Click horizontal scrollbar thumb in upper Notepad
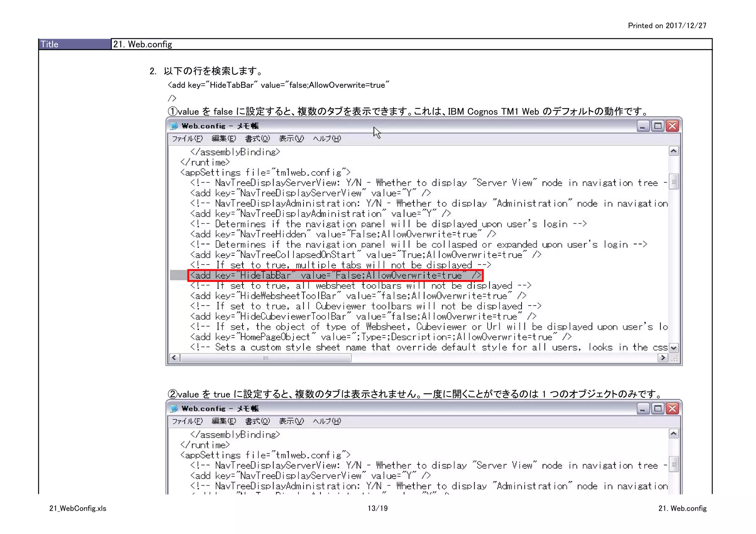The width and height of the screenshot is (756, 534). click(265, 358)
